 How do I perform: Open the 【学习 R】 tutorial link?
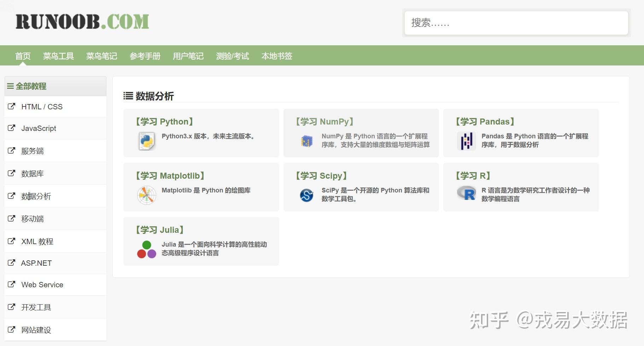(x=473, y=176)
